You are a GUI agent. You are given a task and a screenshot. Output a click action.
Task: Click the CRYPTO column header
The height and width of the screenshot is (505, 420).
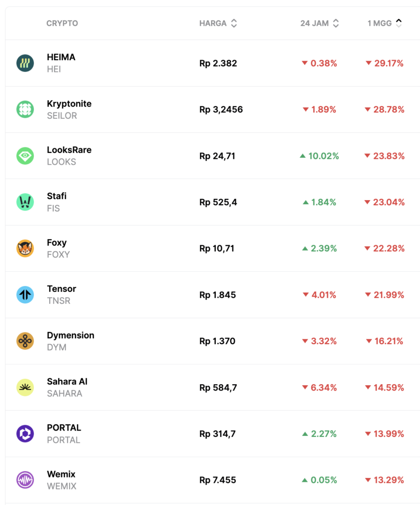62,23
